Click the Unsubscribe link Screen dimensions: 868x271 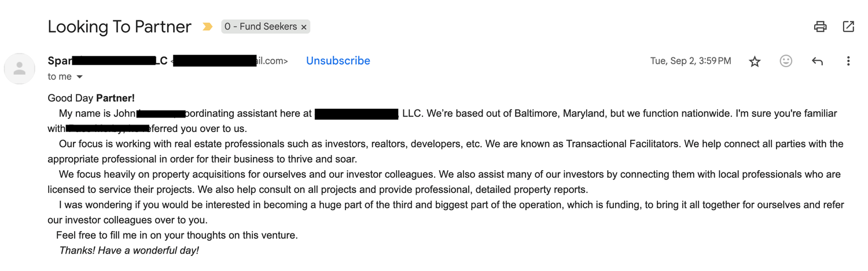pyautogui.click(x=338, y=61)
